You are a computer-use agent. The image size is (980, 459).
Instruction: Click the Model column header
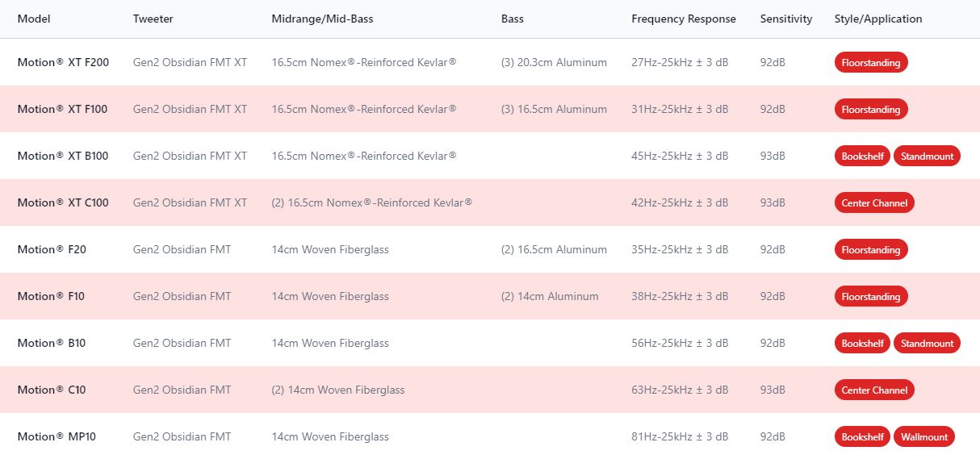34,19
